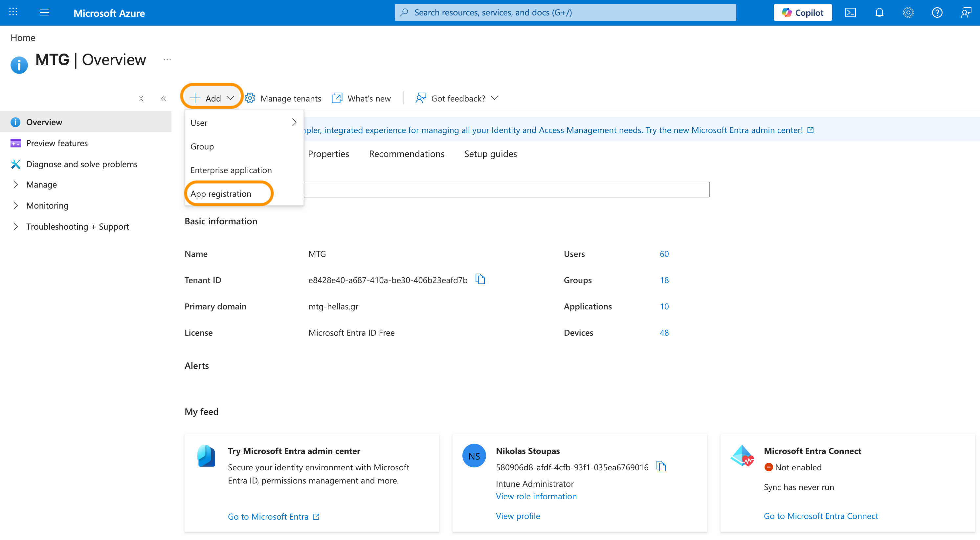
Task: Open the Devices count 48
Action: tap(664, 333)
